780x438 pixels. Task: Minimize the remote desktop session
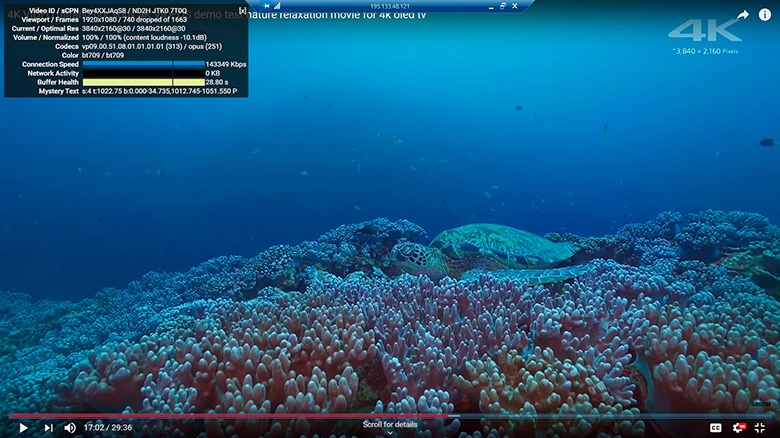(x=491, y=6)
